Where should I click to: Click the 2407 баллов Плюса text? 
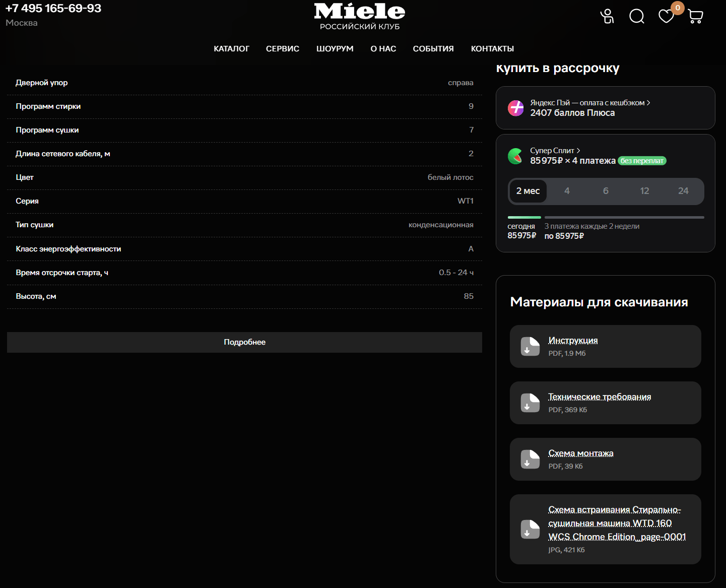572,113
